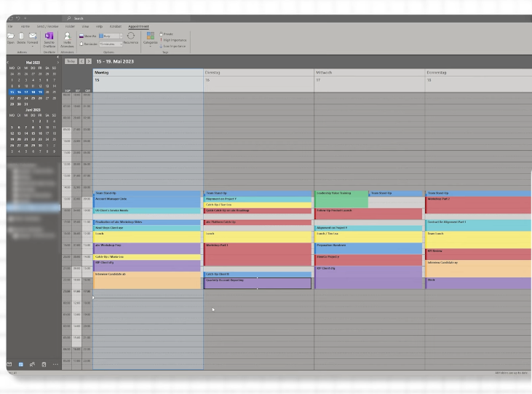Switch to the Mail view icon at the bottom
Viewport: 532px width, 394px height.
9,364
